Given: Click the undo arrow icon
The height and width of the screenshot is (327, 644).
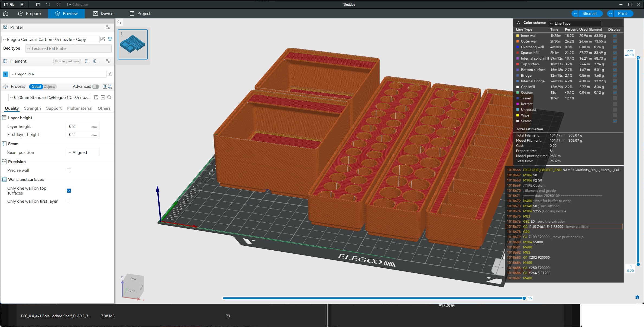Looking at the screenshot, I should 48,5.
